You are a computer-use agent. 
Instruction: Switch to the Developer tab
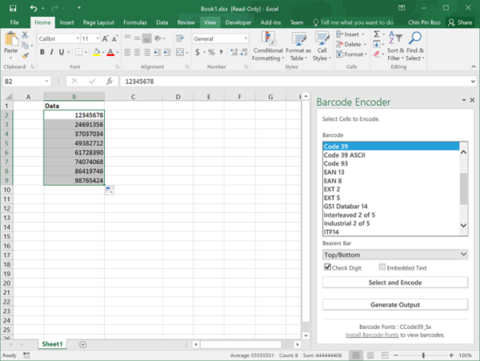[238, 22]
